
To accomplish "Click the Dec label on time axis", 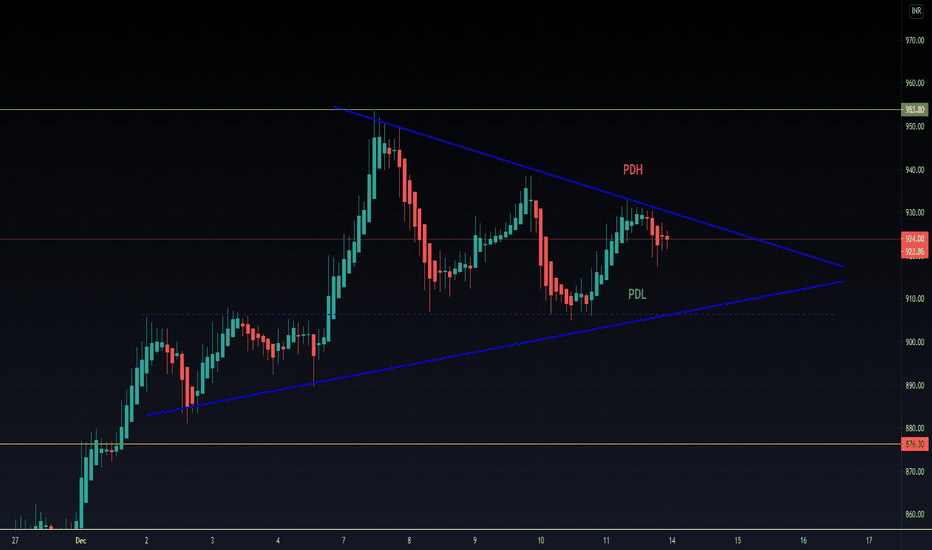I will (x=81, y=540).
